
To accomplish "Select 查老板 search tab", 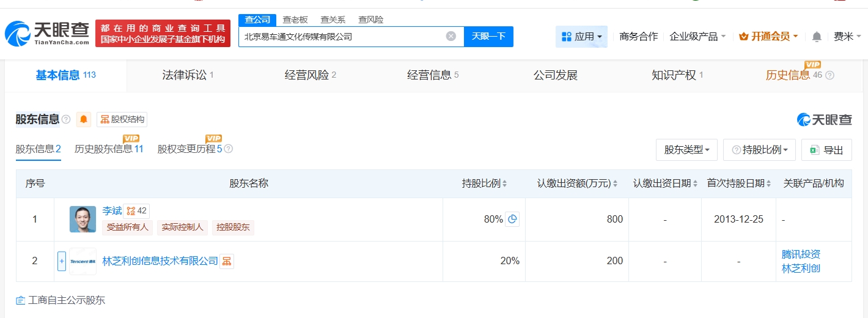I will tap(295, 20).
